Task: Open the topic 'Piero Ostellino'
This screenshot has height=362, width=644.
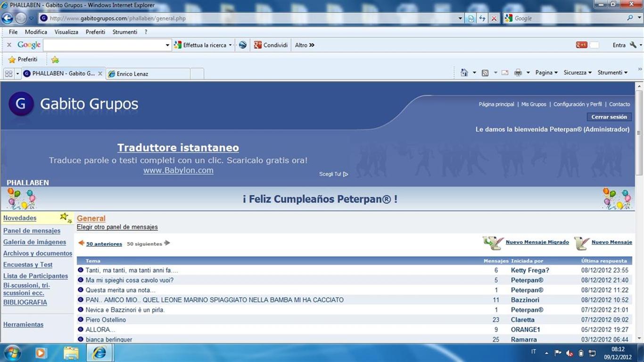Action: click(x=106, y=320)
